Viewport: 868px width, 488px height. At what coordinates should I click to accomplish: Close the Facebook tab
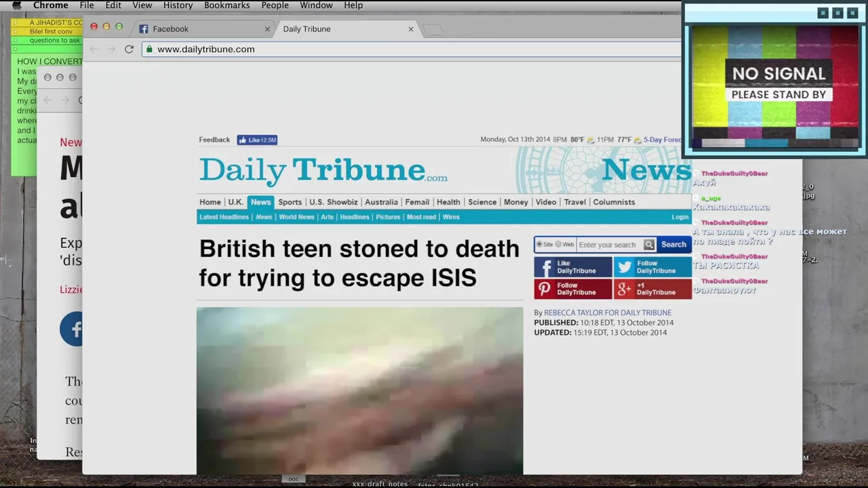(267, 29)
